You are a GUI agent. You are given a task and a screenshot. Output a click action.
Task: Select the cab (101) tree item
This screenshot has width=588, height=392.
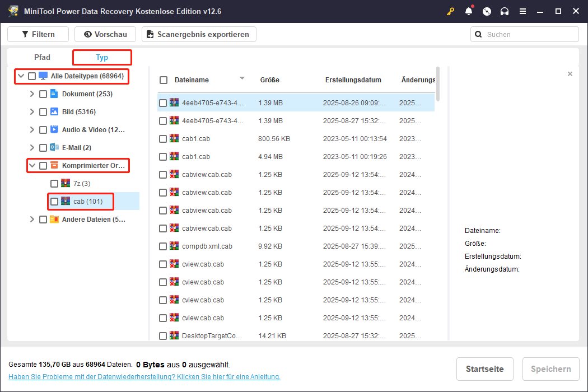click(x=88, y=202)
